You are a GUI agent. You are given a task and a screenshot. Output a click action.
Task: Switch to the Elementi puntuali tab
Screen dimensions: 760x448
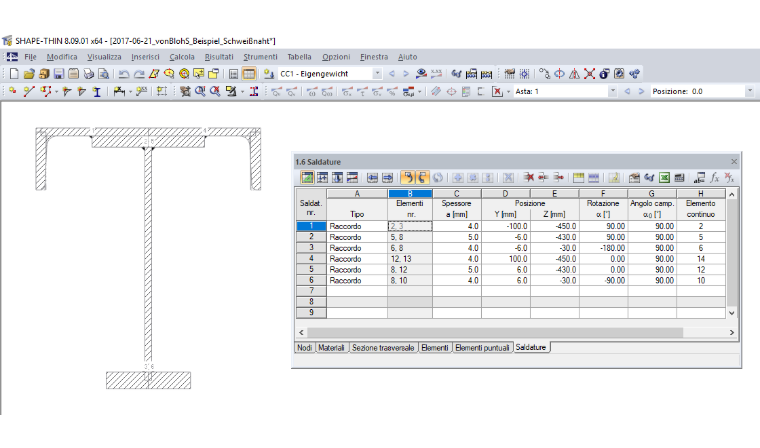(482, 348)
